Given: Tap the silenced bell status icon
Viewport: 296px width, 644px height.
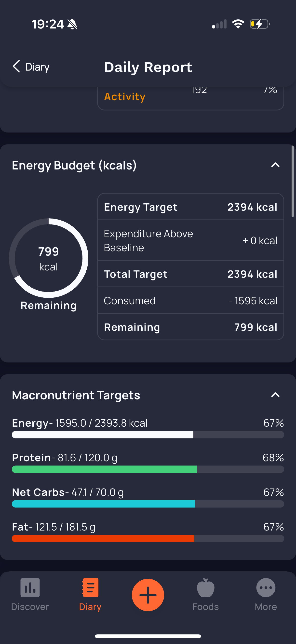Looking at the screenshot, I should [72, 24].
